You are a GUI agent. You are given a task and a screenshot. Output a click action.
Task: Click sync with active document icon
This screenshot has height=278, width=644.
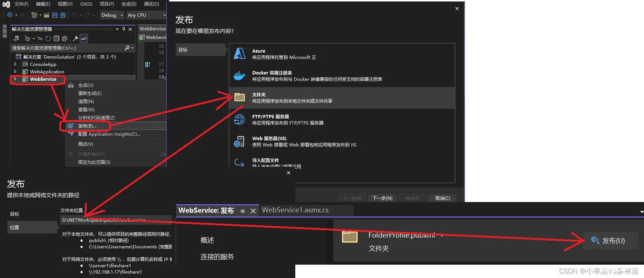(x=40, y=39)
